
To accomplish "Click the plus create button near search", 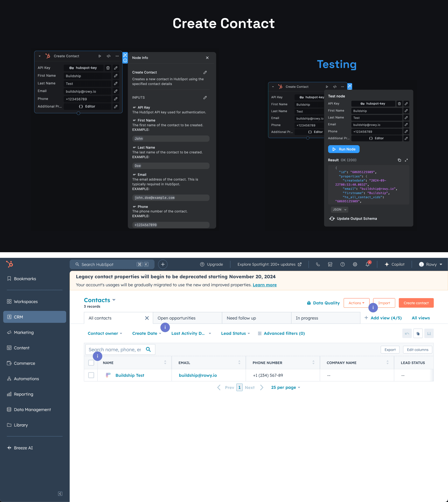I will 163,264.
